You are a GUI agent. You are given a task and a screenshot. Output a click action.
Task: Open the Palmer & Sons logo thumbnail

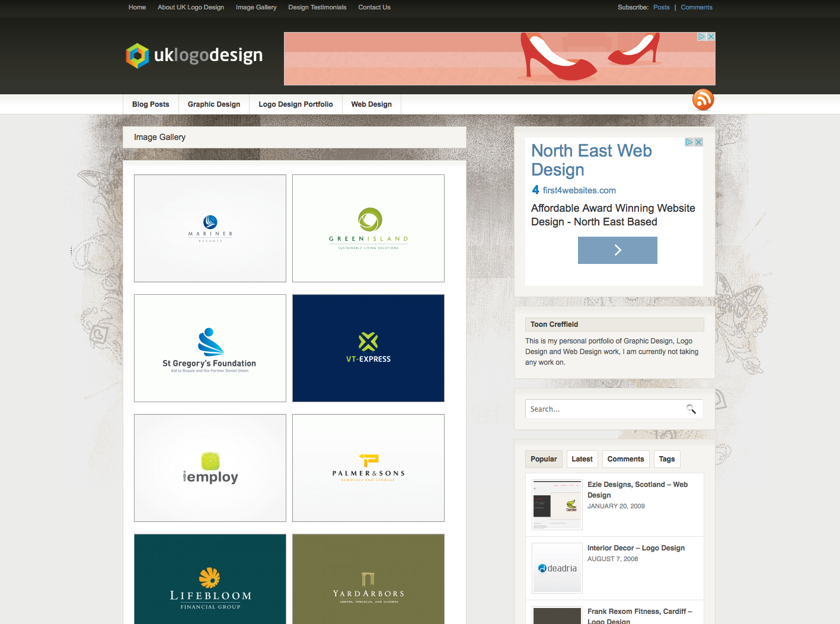click(x=368, y=468)
